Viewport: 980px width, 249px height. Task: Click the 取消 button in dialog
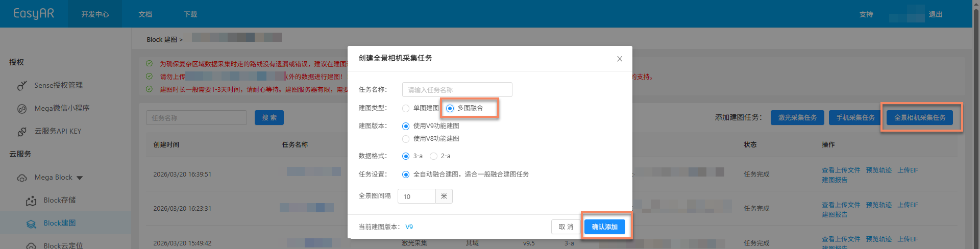[566, 227]
